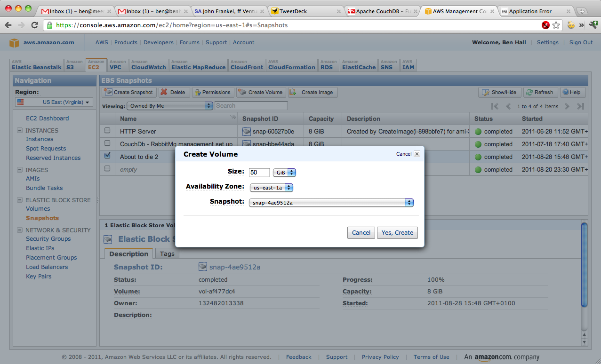Open Security Groups in navigation
The width and height of the screenshot is (601, 364).
click(48, 239)
